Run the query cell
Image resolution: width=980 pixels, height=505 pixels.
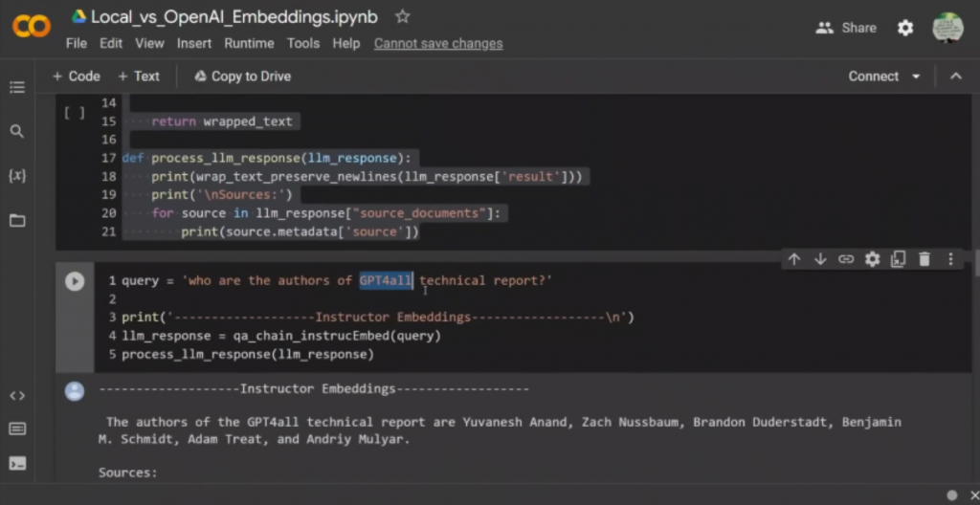[x=75, y=281]
